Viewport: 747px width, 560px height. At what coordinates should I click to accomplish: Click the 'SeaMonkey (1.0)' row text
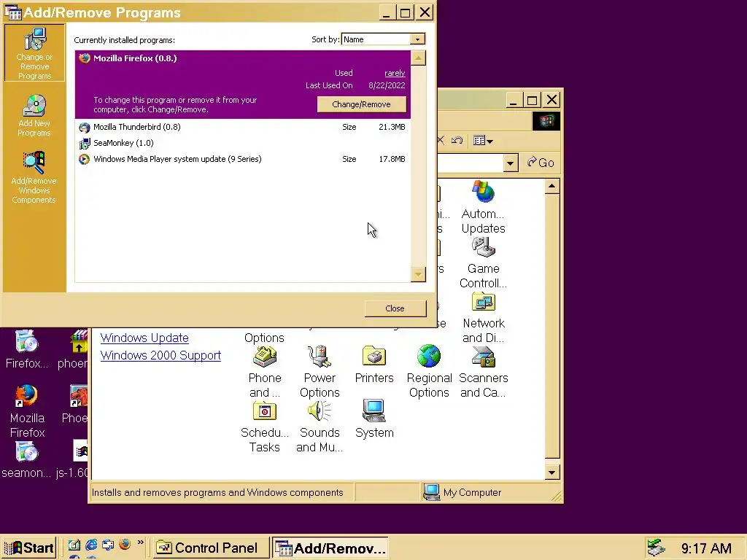click(x=123, y=143)
